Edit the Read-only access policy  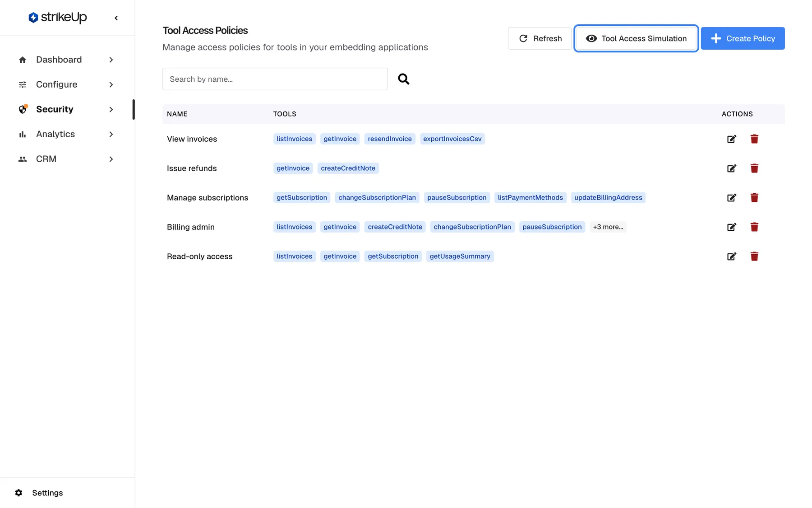click(x=732, y=256)
